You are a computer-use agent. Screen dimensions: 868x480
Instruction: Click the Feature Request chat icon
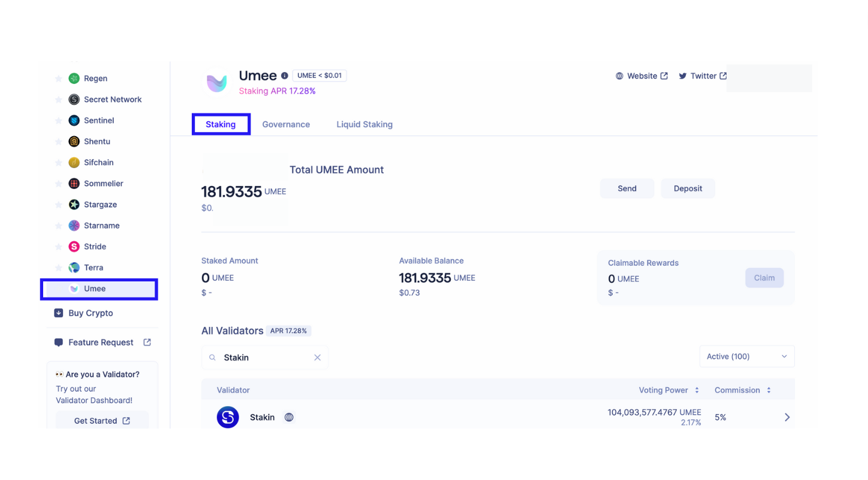pyautogui.click(x=59, y=343)
